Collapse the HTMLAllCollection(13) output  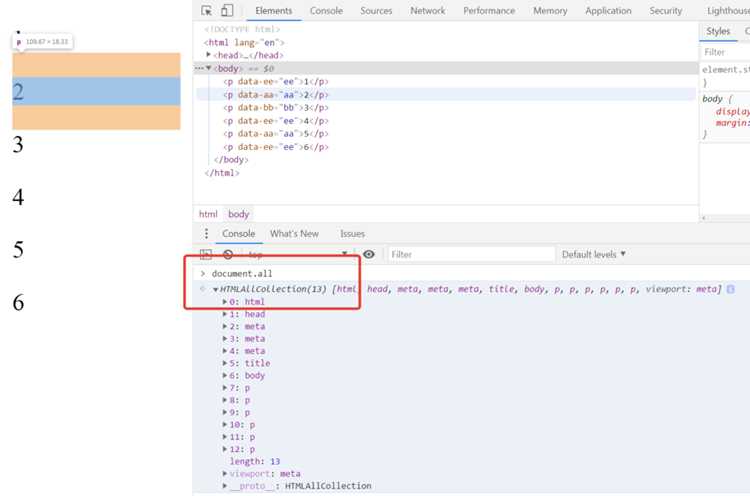(216, 289)
